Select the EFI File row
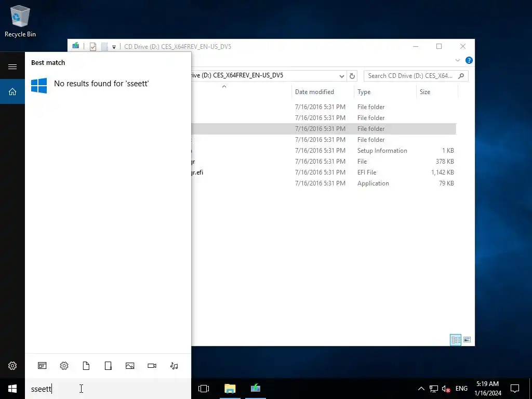The width and height of the screenshot is (532, 399). click(x=323, y=172)
